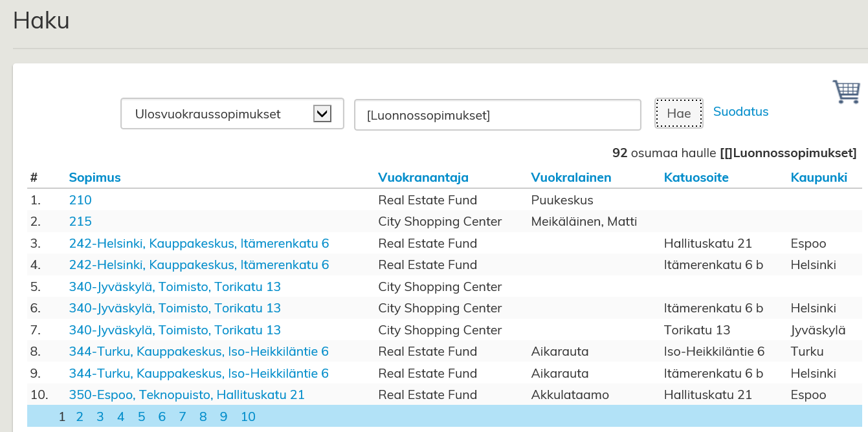Sort results by Vuokranantaja column

coord(423,177)
